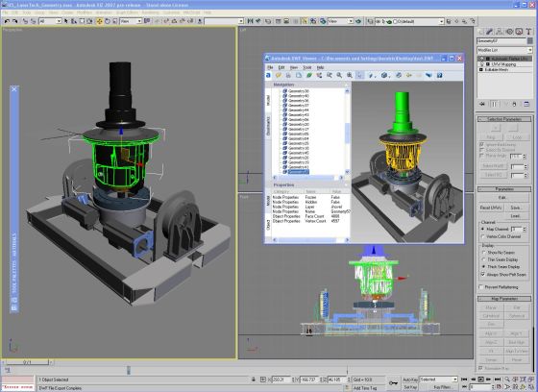
Task: Open the Selected key filter dropdown
Action: (x=439, y=380)
